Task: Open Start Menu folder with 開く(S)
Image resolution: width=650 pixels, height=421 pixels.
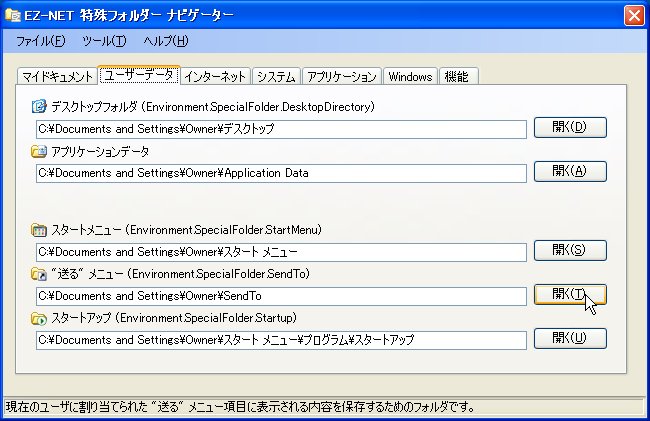Action: pyautogui.click(x=570, y=250)
